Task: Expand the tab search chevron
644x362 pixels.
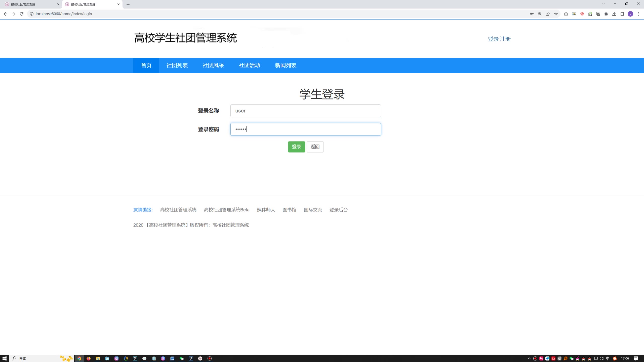Action: 603,4
